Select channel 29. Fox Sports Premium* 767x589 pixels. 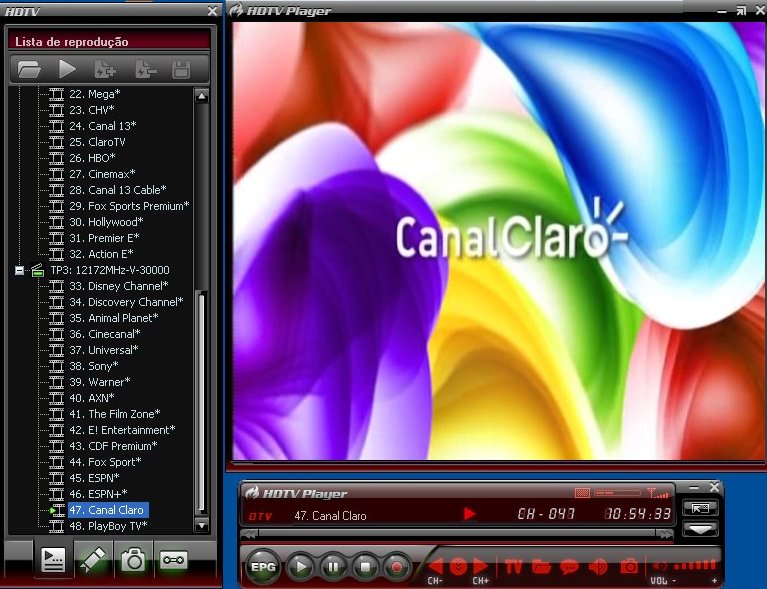coord(129,206)
